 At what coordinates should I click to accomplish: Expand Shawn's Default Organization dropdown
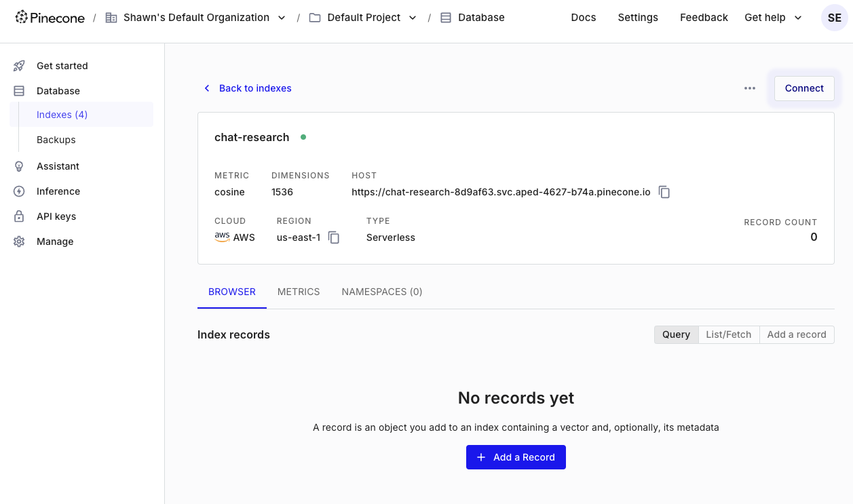(x=282, y=18)
